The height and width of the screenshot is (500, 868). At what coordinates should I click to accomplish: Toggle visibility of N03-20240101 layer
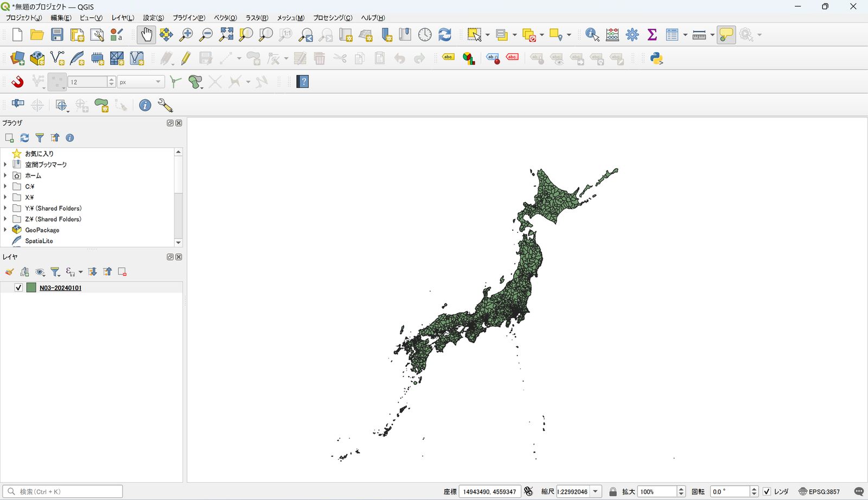[x=18, y=288]
